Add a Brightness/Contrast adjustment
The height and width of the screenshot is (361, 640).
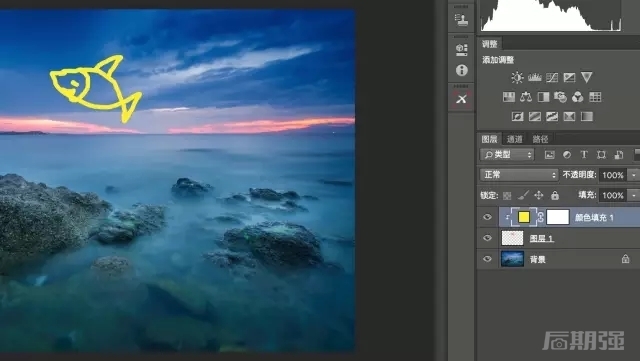pyautogui.click(x=517, y=78)
